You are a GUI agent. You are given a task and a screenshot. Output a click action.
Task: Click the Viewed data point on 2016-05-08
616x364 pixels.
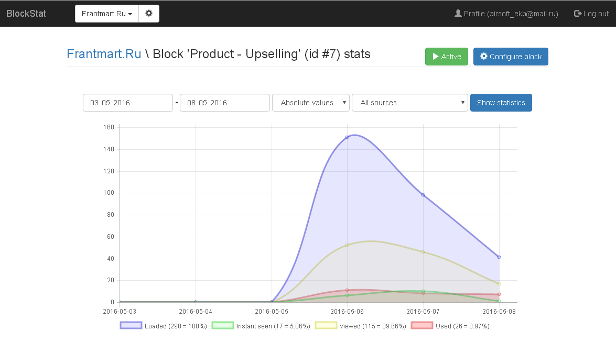tap(499, 284)
